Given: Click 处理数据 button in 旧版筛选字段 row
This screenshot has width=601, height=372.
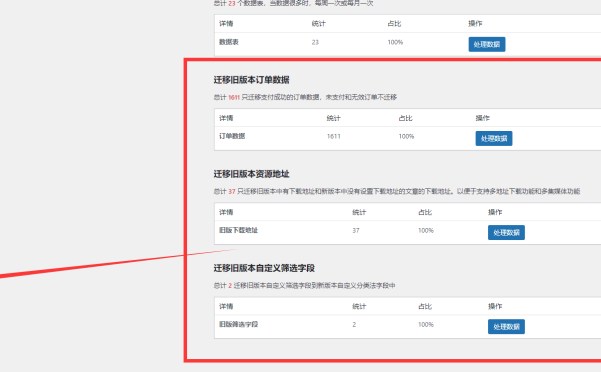Looking at the screenshot, I should point(506,327).
